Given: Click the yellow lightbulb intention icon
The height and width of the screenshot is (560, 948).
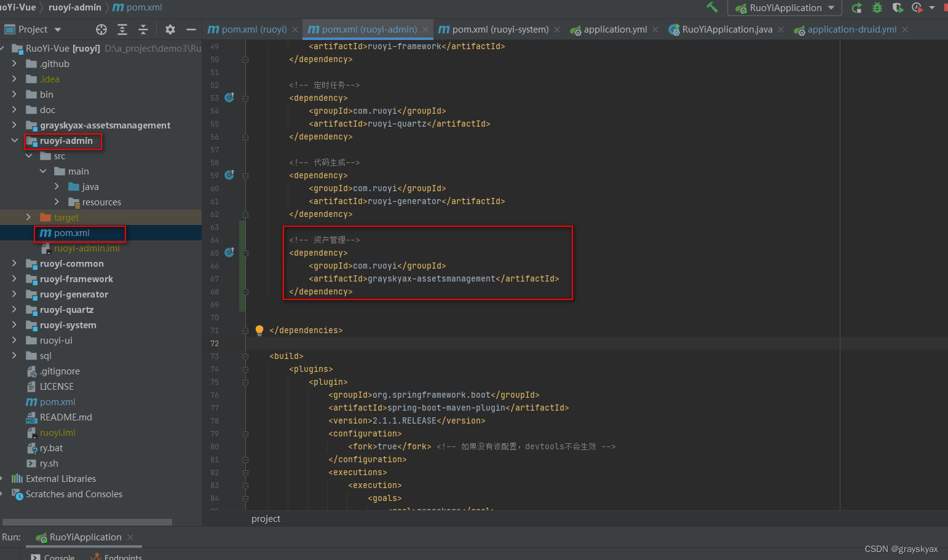Looking at the screenshot, I should 259,330.
